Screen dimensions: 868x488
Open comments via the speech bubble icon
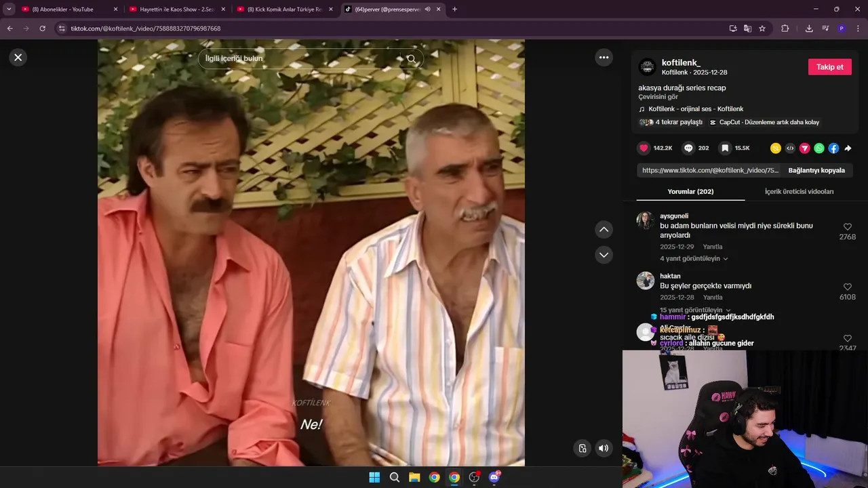tap(688, 148)
